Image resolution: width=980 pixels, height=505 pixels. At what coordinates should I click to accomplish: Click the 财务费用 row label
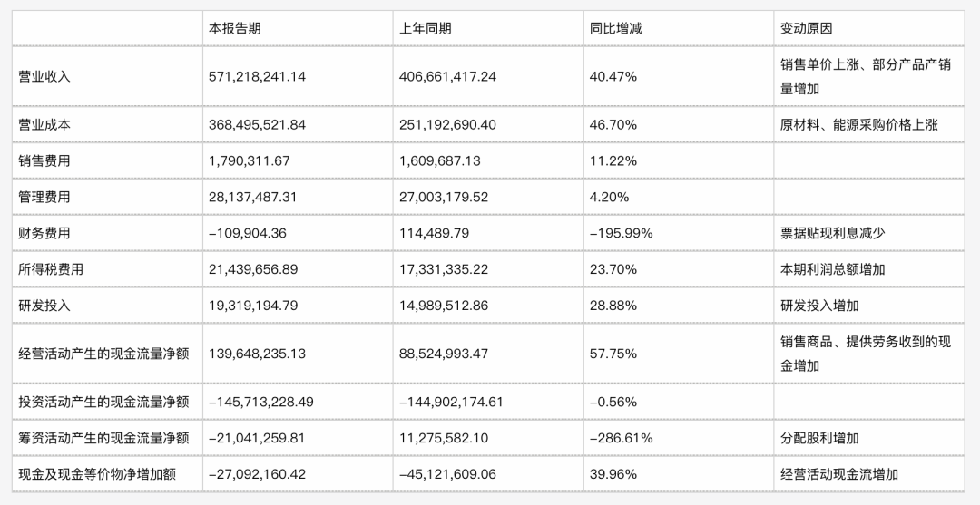pos(44,233)
